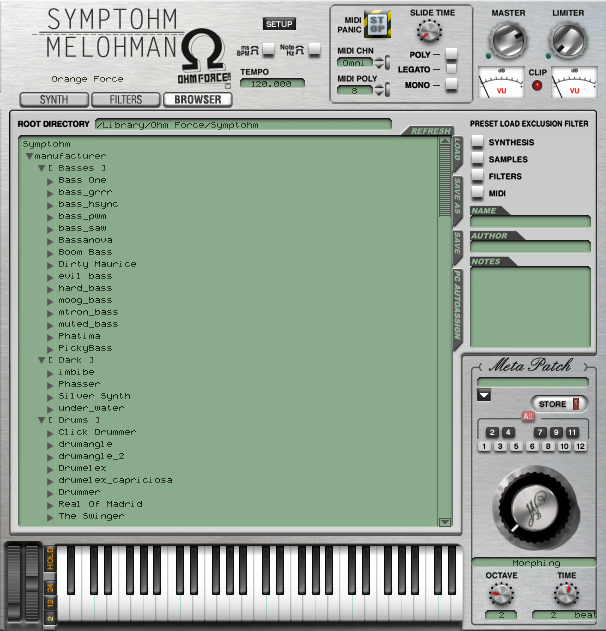
Task: Collapse the Basses folder in the tree
Action: click(x=42, y=168)
